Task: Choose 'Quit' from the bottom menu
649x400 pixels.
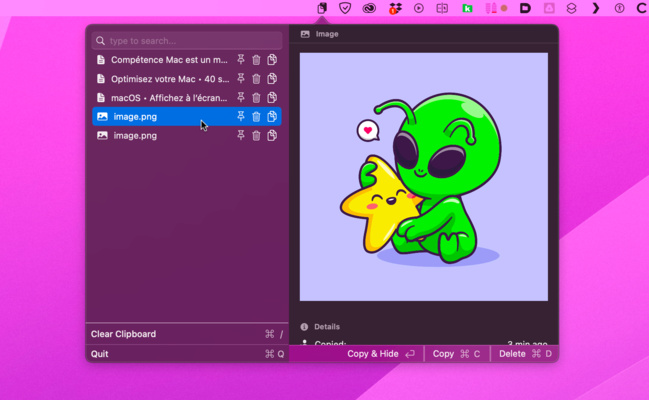Action: (99, 354)
